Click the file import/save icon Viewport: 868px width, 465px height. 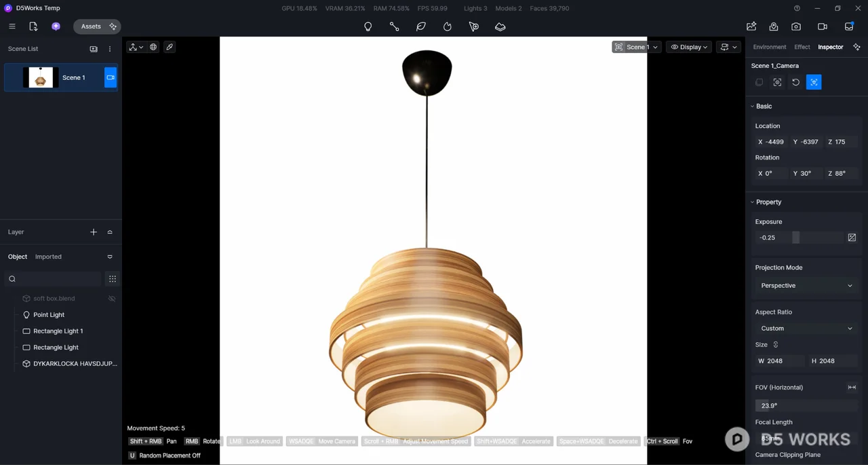33,26
